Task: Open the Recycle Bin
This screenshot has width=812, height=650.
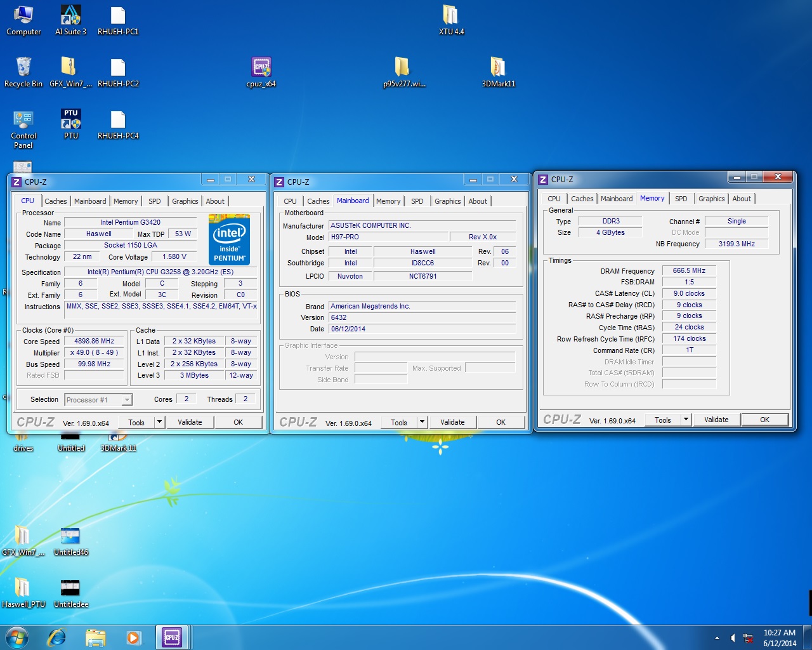Action: (x=23, y=67)
